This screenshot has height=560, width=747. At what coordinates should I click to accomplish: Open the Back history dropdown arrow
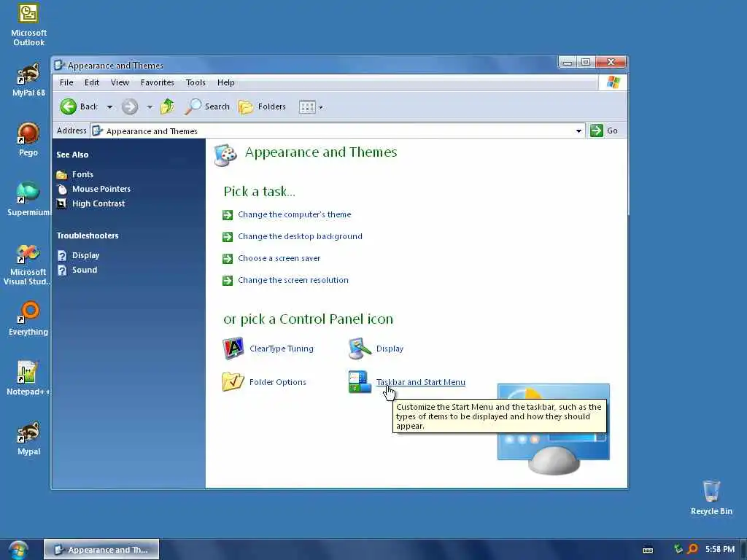point(109,107)
